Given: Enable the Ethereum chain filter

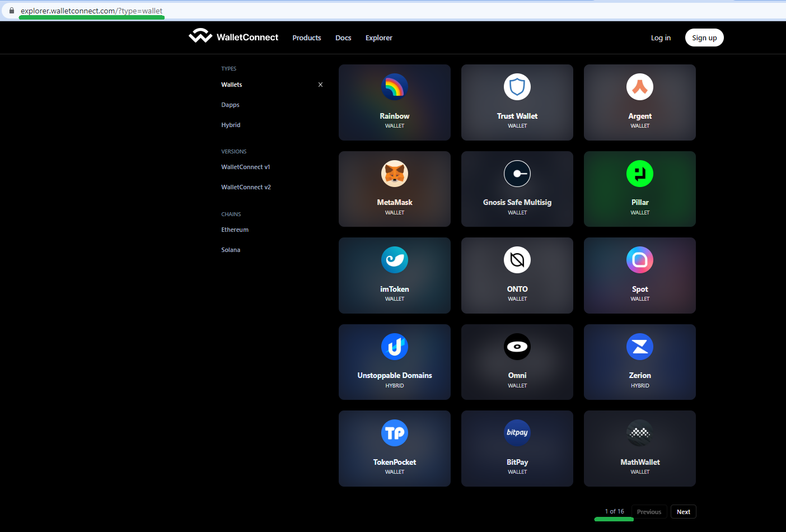Looking at the screenshot, I should (x=235, y=229).
